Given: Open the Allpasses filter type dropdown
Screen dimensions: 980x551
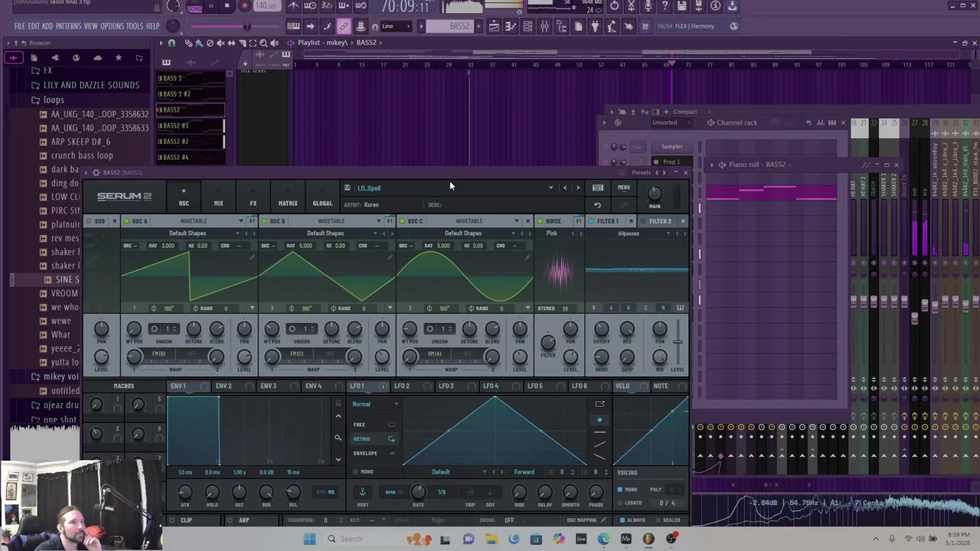Looking at the screenshot, I should (629, 233).
